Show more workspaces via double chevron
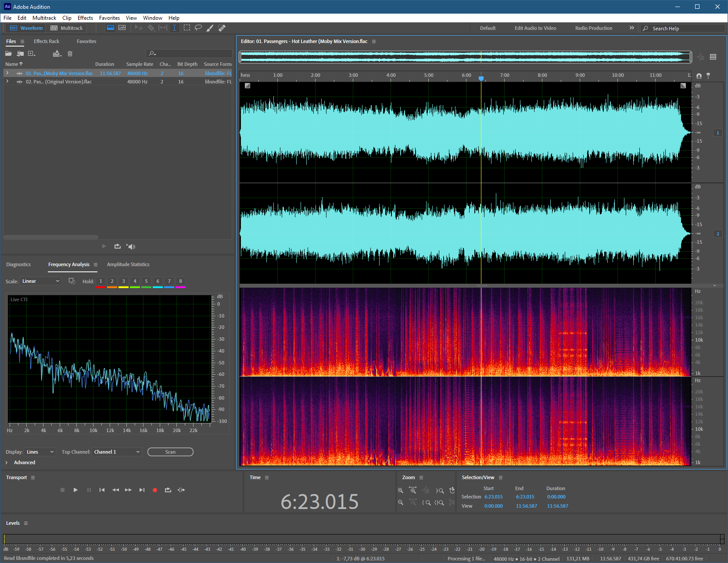 pos(632,28)
